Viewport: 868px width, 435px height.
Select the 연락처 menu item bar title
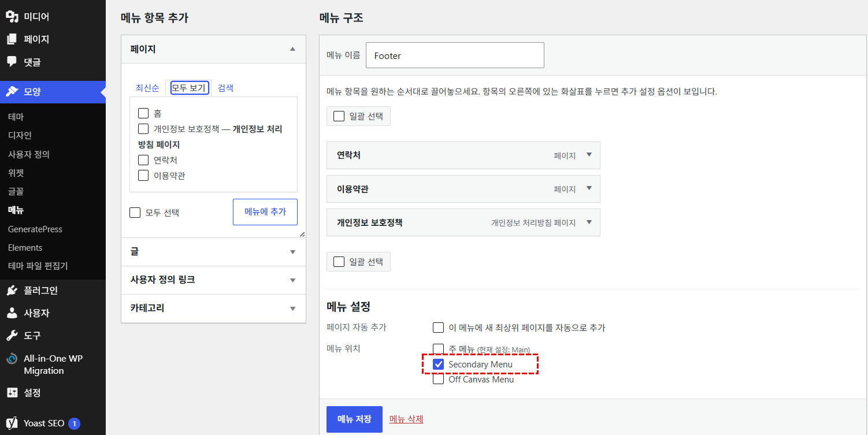tap(349, 155)
